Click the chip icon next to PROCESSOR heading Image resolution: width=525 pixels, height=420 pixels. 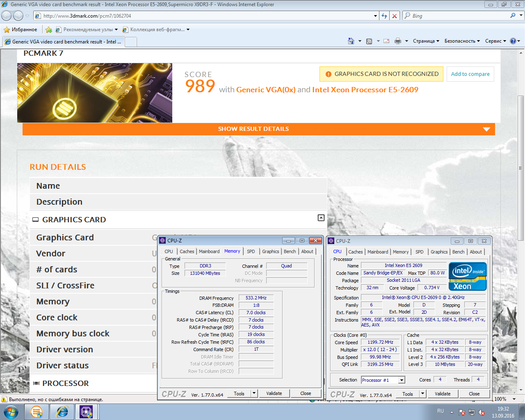pos(36,383)
